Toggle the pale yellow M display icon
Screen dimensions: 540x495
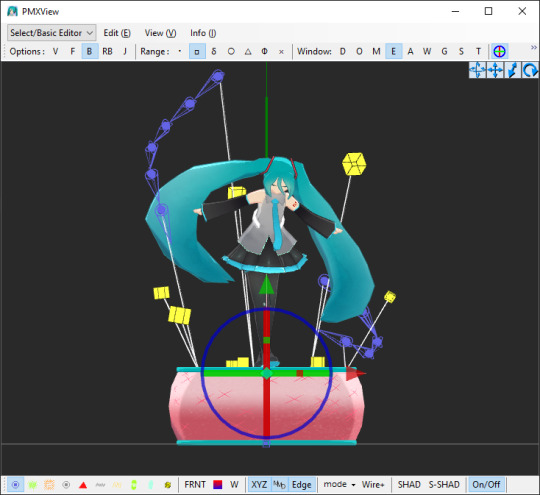[117, 485]
